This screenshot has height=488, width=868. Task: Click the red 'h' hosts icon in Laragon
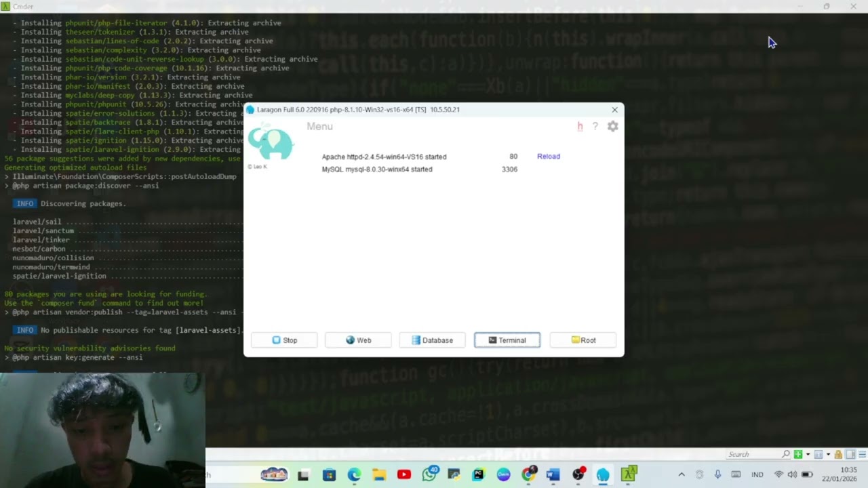(x=580, y=126)
